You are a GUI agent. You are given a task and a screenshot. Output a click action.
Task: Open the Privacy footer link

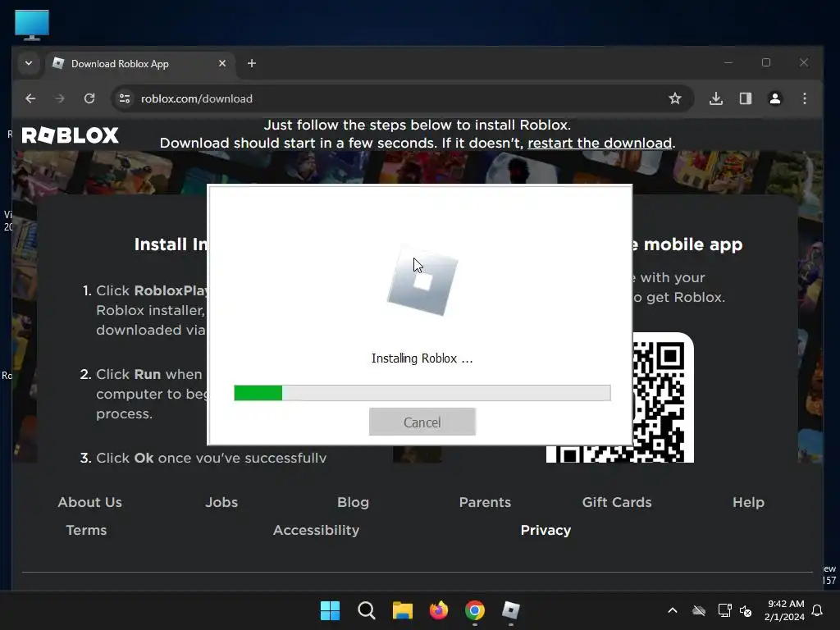click(x=546, y=531)
